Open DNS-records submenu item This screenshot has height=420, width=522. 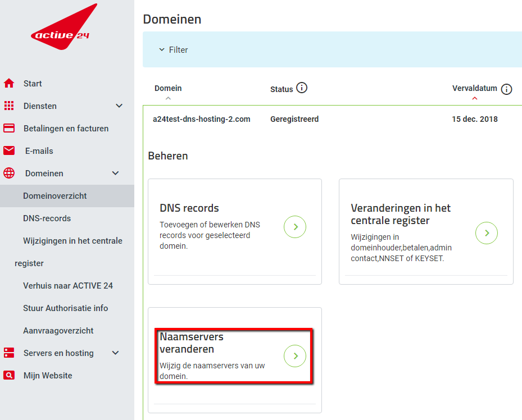(47, 218)
